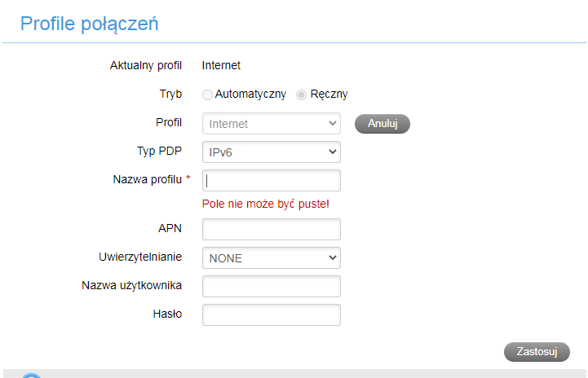The height and width of the screenshot is (378, 588).
Task: Click the Uwierzytelnianie label text
Action: 140,257
